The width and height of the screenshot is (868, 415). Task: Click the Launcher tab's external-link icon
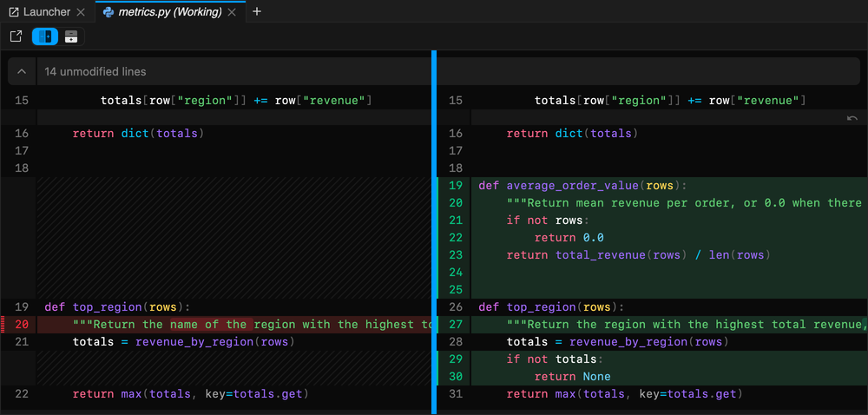point(14,11)
